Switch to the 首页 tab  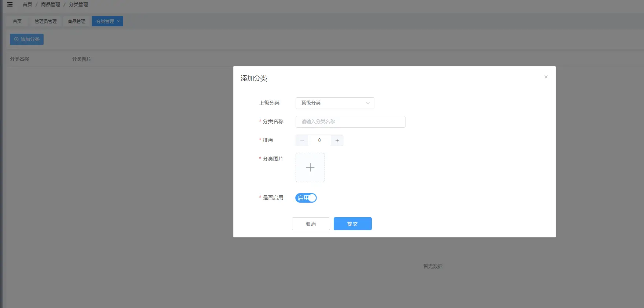(17, 22)
